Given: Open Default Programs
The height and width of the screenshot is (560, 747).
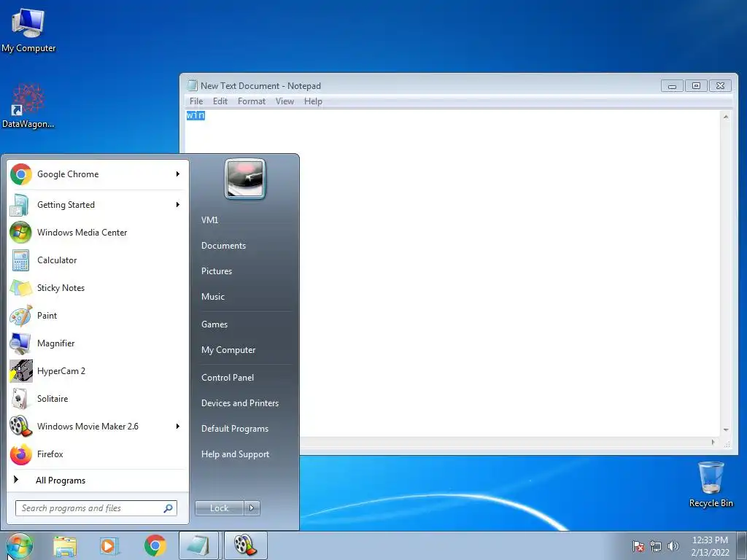Looking at the screenshot, I should (234, 429).
